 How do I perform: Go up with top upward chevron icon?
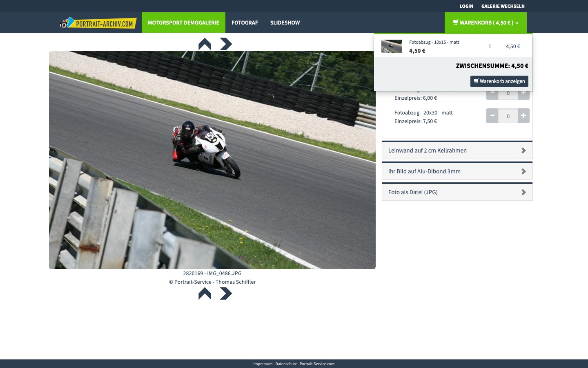205,44
